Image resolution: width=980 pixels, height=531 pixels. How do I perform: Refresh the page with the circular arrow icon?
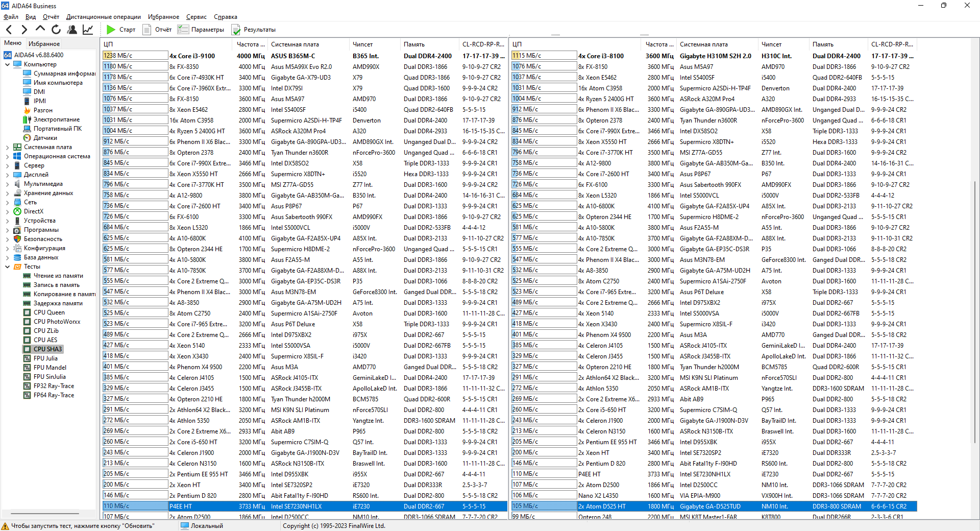pyautogui.click(x=56, y=30)
